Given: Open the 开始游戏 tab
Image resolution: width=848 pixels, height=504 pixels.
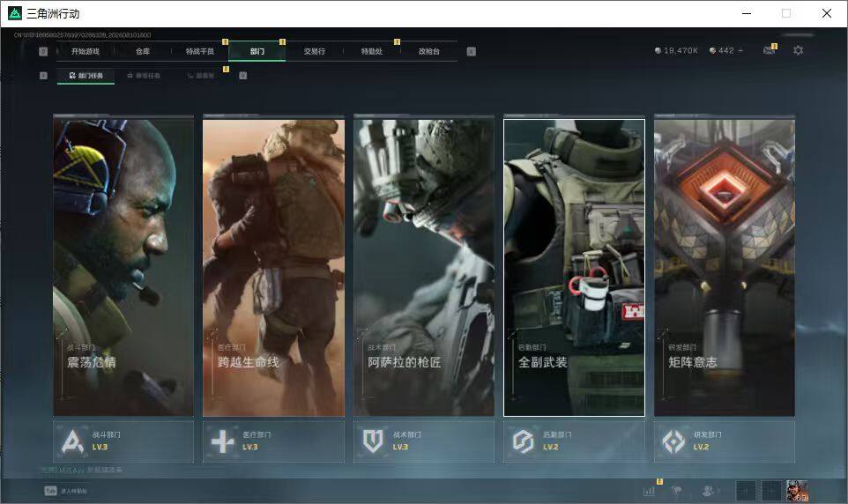Looking at the screenshot, I should (x=85, y=51).
